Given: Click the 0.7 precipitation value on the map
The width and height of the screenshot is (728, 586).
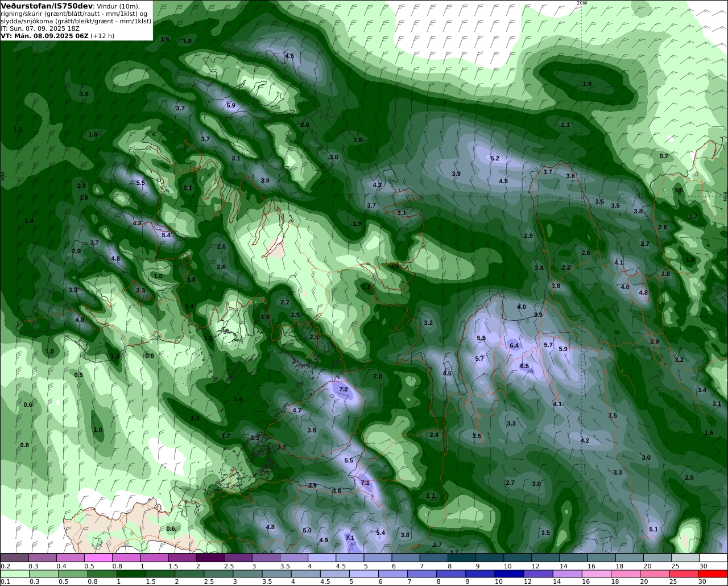Looking at the screenshot, I should point(664,156).
